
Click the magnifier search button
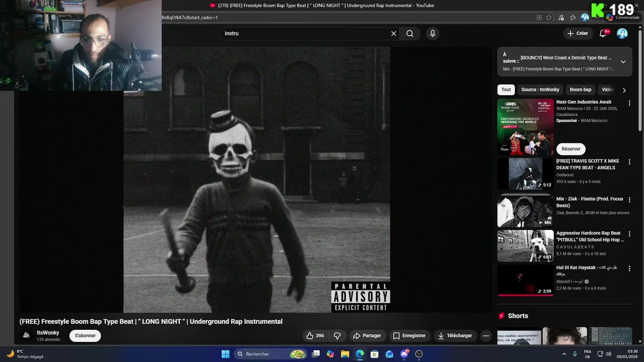[x=410, y=34]
